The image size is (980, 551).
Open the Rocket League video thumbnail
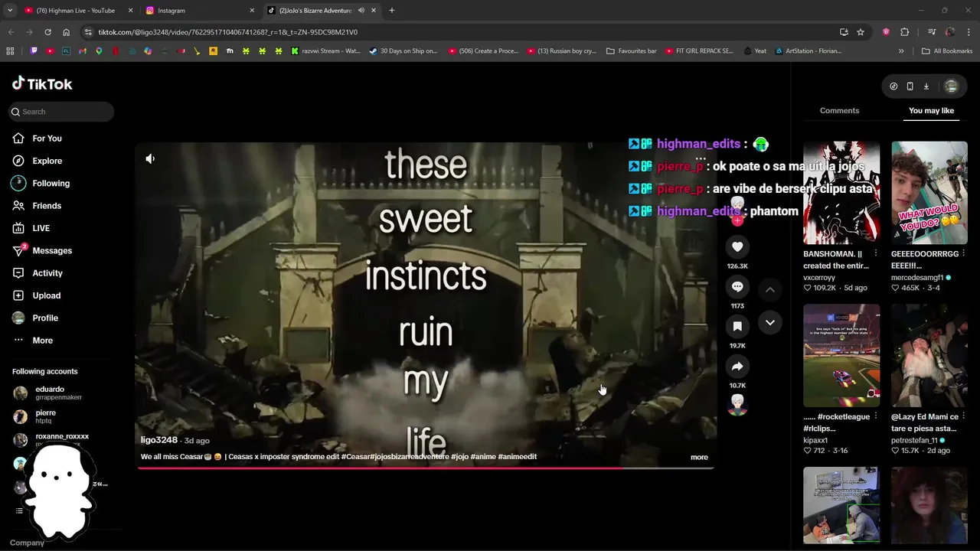coord(841,355)
